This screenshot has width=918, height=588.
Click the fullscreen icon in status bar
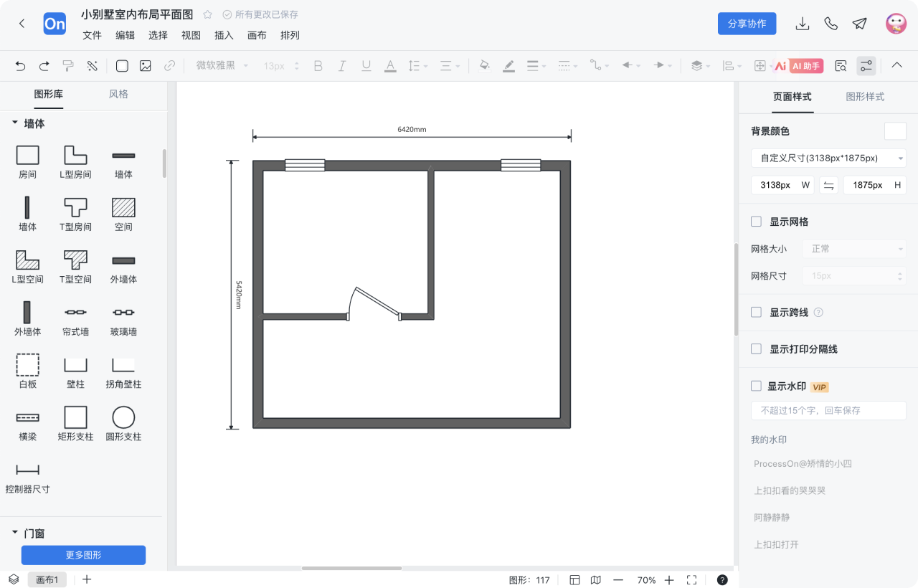pos(691,579)
